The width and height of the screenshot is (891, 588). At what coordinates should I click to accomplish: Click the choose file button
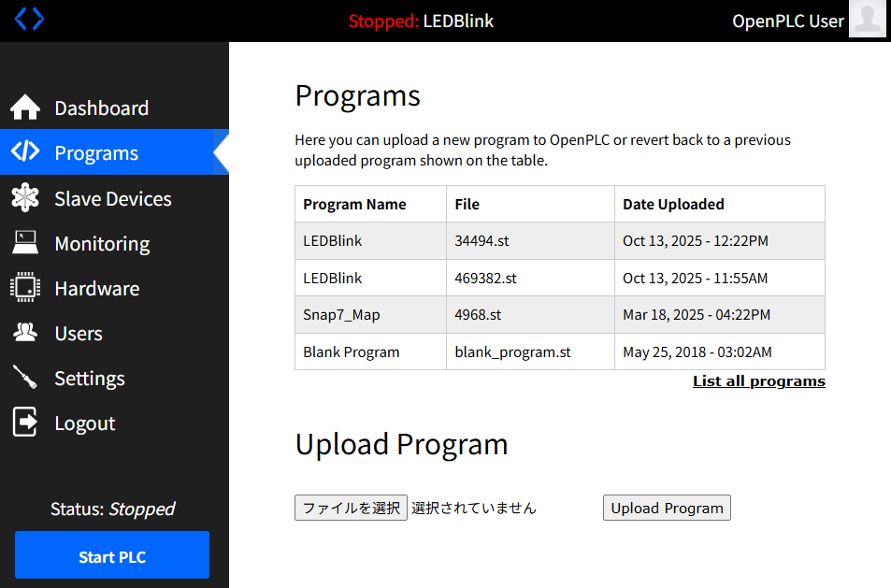[351, 509]
